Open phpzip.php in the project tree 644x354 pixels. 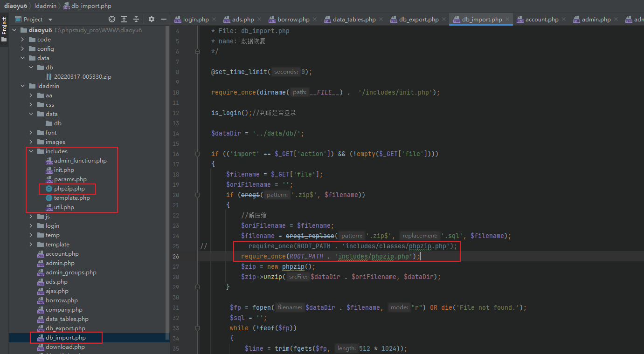coord(69,189)
